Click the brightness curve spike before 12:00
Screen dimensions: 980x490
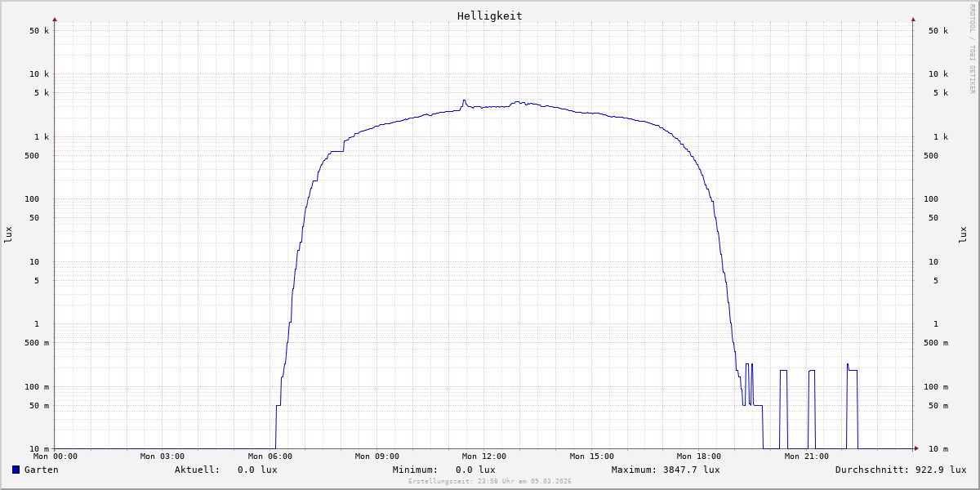tap(464, 101)
